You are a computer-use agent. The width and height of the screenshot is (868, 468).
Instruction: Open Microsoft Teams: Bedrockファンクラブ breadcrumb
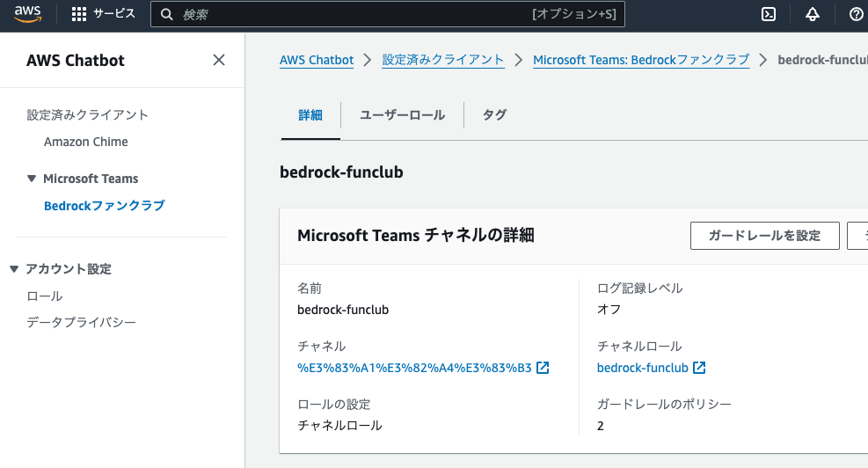tap(641, 60)
